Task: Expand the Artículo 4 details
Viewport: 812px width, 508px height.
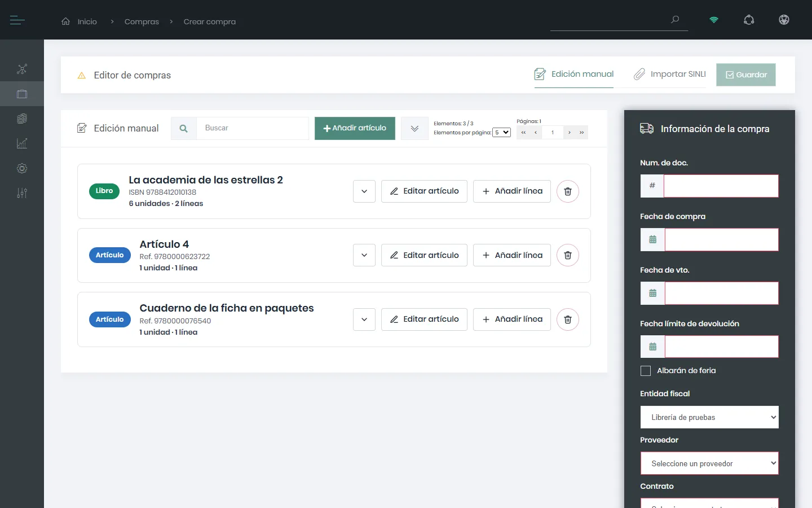Action: tap(364, 255)
